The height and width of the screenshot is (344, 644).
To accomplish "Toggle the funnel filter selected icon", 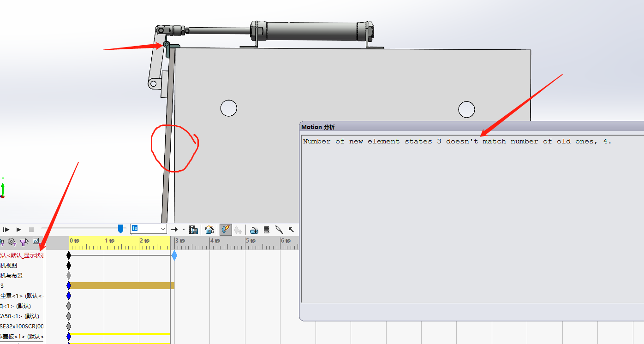I will 24,242.
